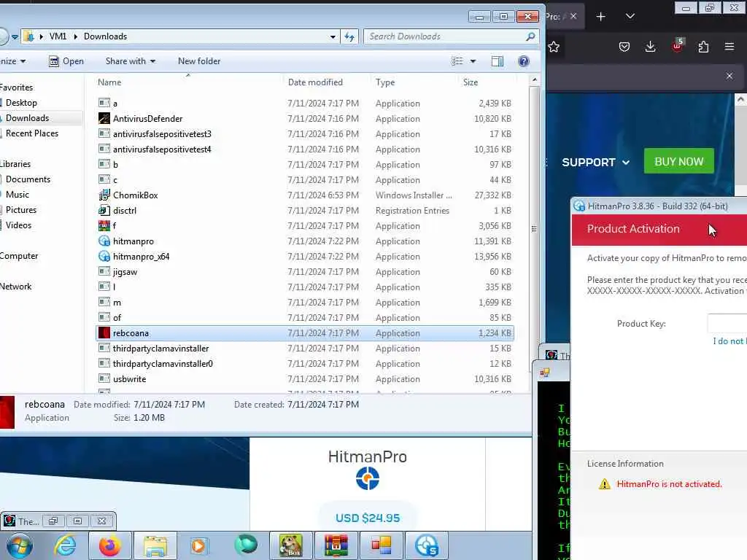Sort files by Date modified column
747x560 pixels.
click(x=315, y=82)
